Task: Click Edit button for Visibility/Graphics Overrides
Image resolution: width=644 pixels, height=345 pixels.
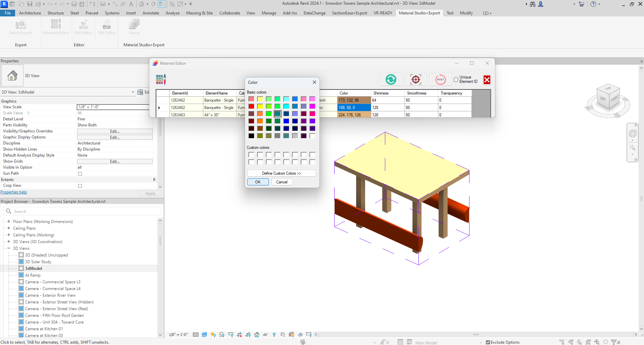Action: point(115,131)
